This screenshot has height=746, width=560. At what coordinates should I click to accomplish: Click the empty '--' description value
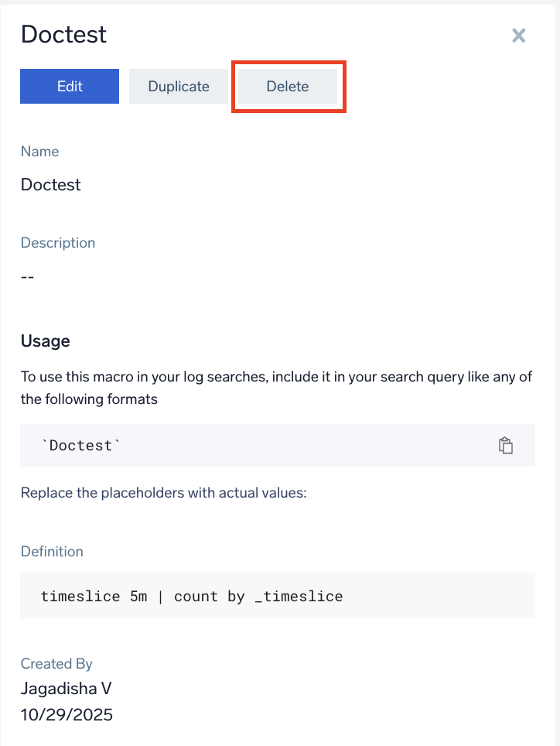coord(28,276)
